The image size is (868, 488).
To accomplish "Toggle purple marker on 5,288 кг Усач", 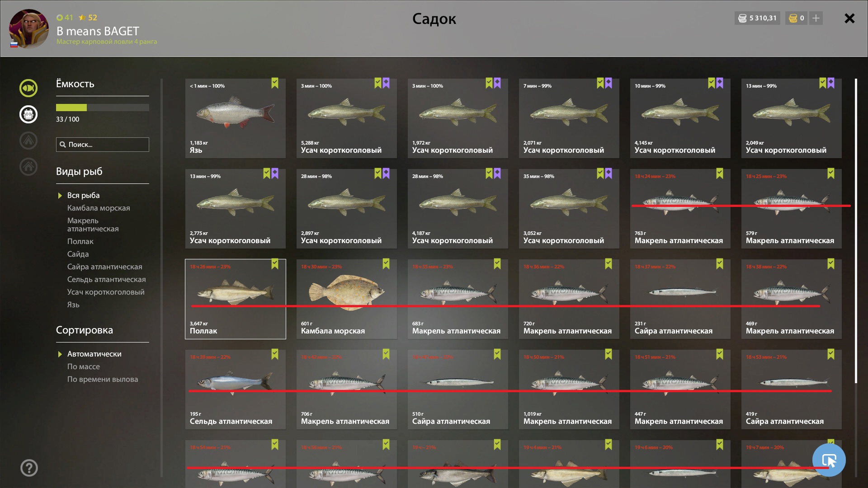I will pyautogui.click(x=386, y=83).
